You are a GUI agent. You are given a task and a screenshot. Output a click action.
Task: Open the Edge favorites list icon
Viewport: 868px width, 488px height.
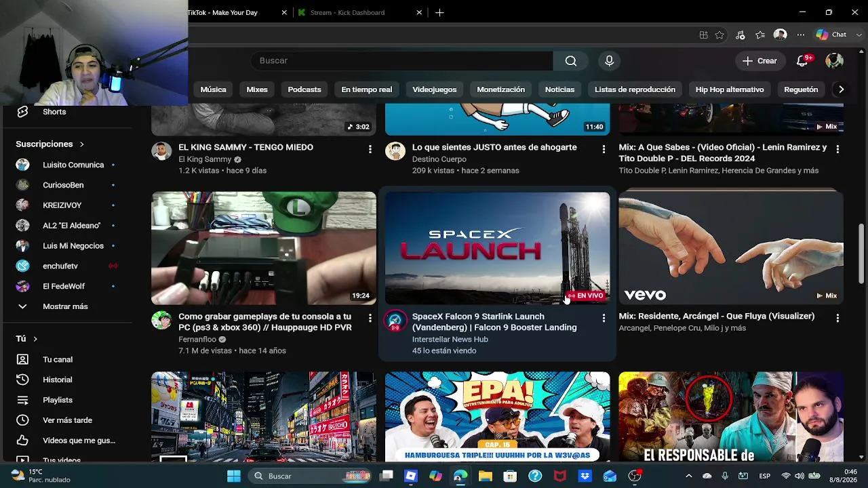click(x=760, y=35)
